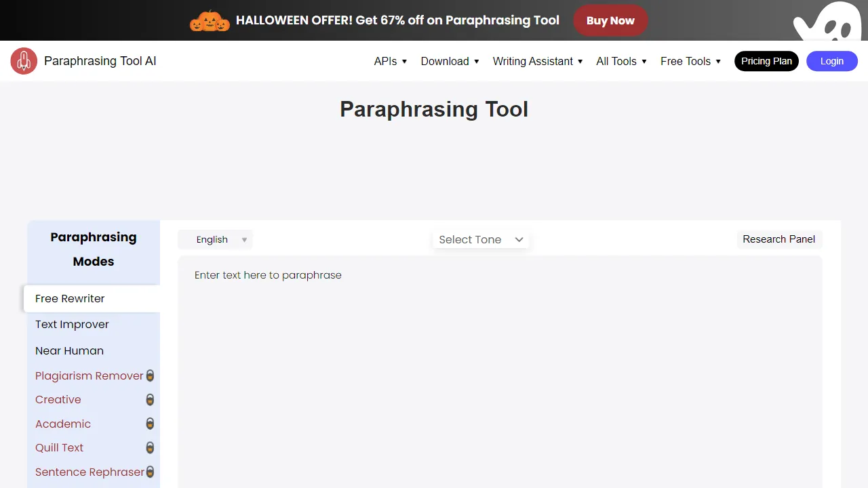Viewport: 868px width, 488px height.
Task: Click the Paraphrasing Tool page heading
Action: point(434,109)
